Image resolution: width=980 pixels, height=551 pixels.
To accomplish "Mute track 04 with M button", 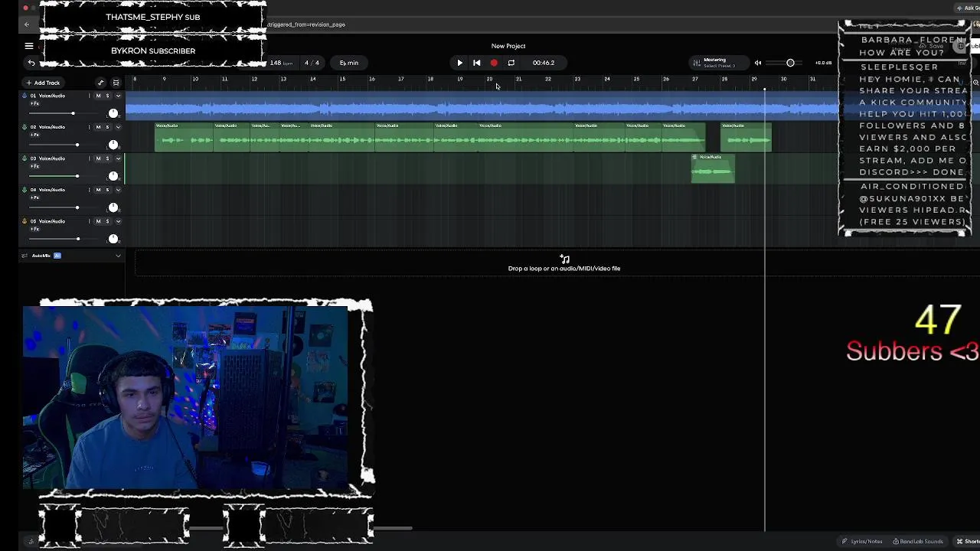I will point(98,190).
